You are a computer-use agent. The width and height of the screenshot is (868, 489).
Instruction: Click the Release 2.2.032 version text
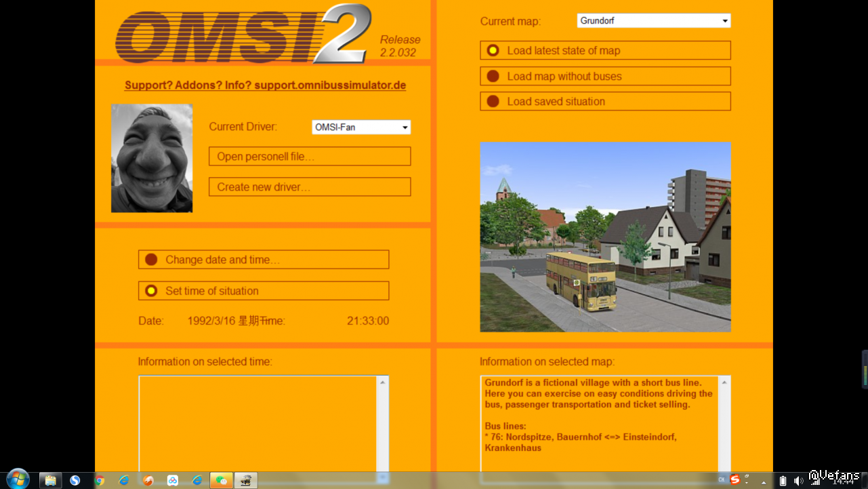point(400,46)
